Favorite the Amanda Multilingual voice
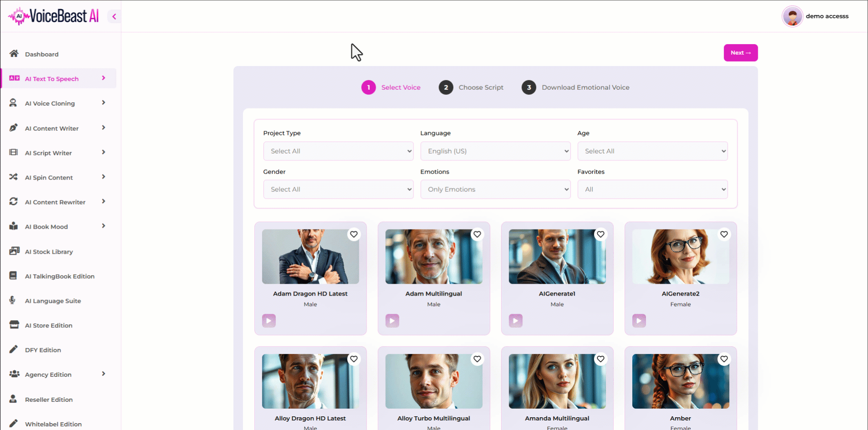Viewport: 868px width, 430px height. coord(601,359)
